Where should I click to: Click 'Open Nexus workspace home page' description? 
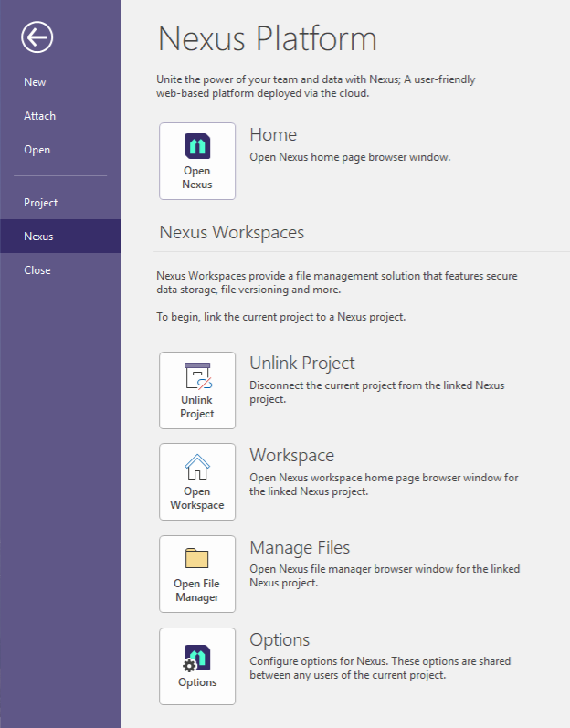pos(384,484)
